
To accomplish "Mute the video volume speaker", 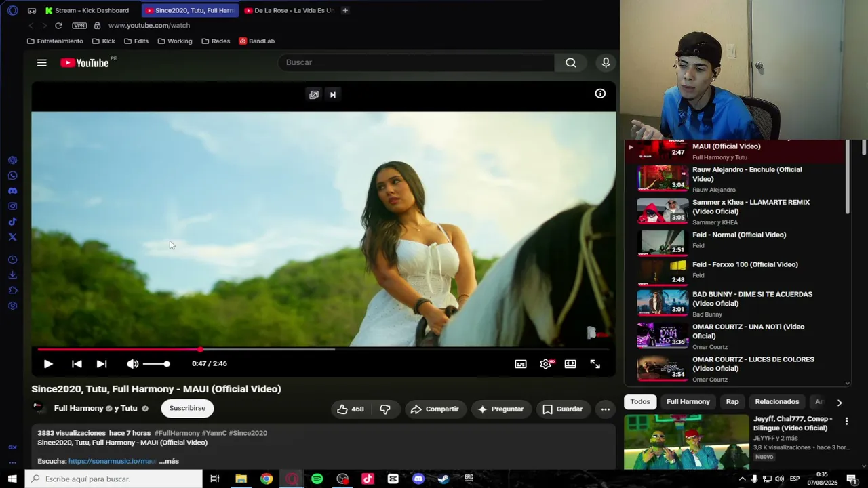I will [x=132, y=364].
